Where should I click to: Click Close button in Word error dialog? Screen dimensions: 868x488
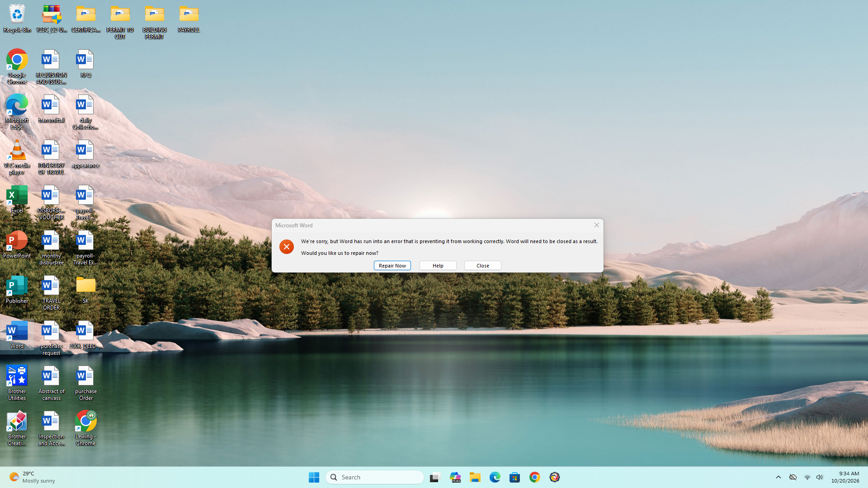coord(482,266)
